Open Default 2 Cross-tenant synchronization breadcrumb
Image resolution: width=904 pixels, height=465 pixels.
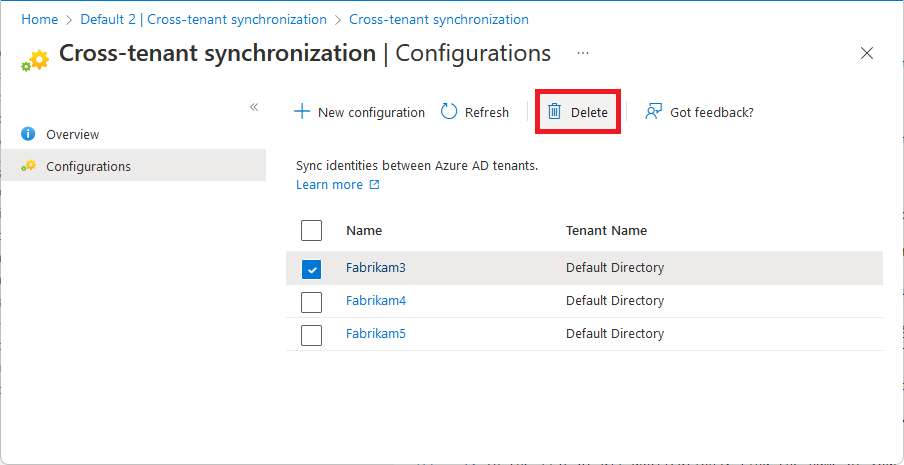point(204,20)
